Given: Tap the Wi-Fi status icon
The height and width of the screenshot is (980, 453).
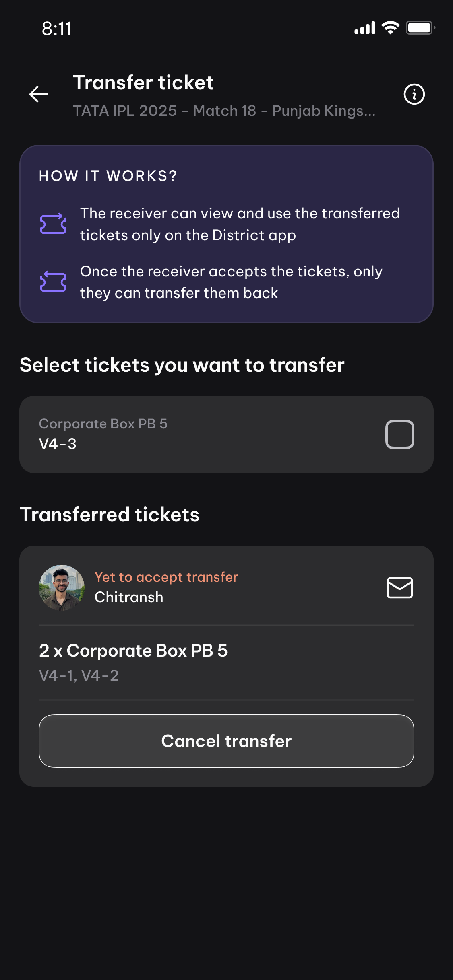Looking at the screenshot, I should (x=390, y=28).
